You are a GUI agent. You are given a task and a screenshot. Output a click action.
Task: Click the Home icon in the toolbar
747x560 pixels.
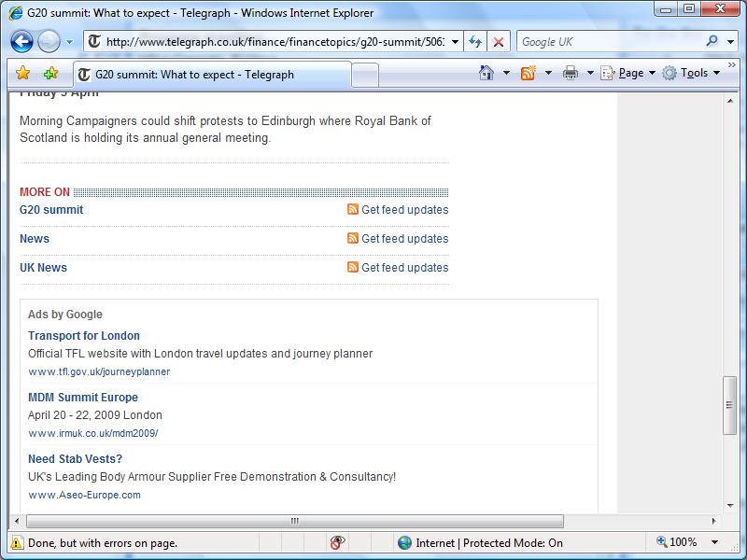point(486,73)
